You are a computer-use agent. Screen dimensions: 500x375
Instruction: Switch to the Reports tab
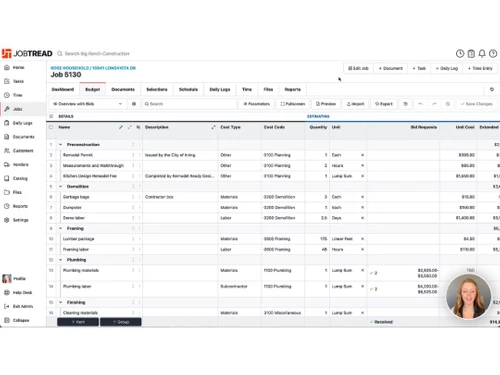pyautogui.click(x=293, y=89)
